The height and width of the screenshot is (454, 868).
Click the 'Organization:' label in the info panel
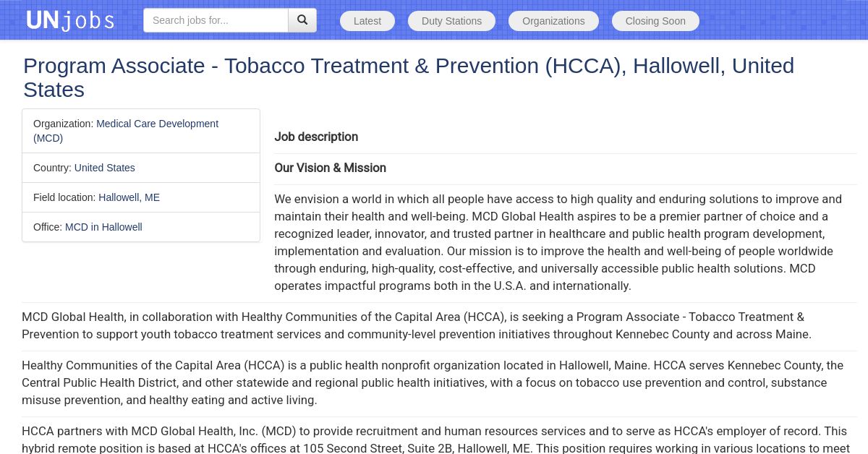pyautogui.click(x=63, y=124)
